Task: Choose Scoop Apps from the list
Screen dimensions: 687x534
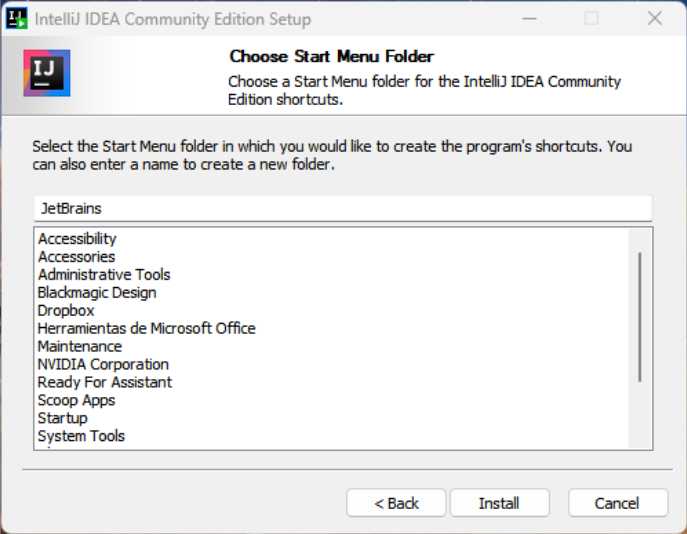Action: (76, 401)
